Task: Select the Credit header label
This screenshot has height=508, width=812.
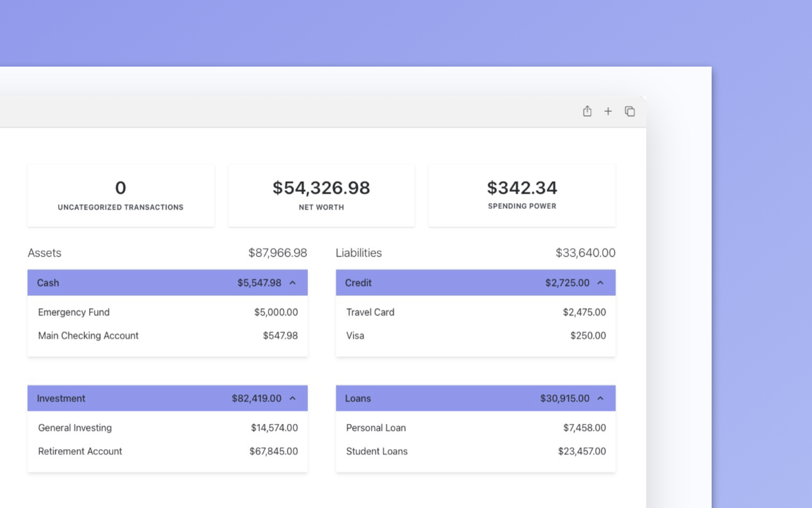Action: click(358, 283)
